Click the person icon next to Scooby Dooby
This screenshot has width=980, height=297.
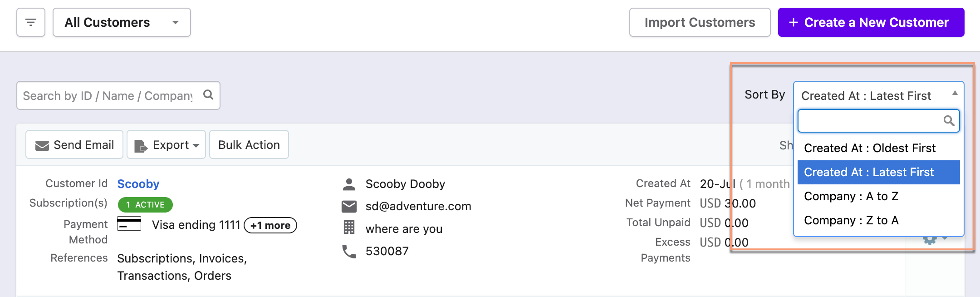(349, 184)
